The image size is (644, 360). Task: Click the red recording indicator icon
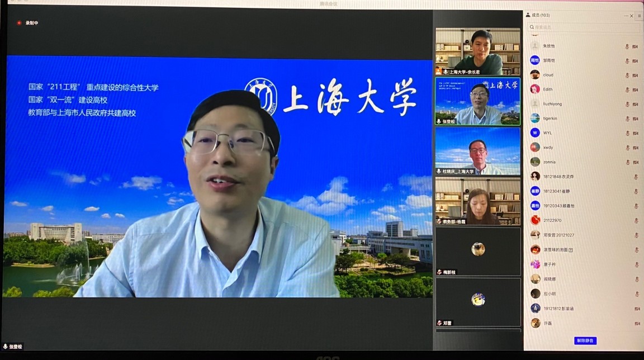[x=19, y=23]
